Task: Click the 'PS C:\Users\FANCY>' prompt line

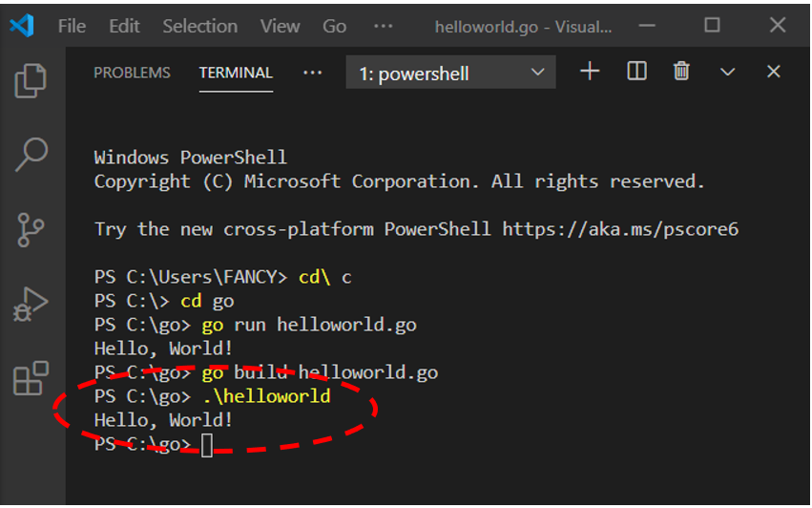Action: 222,277
